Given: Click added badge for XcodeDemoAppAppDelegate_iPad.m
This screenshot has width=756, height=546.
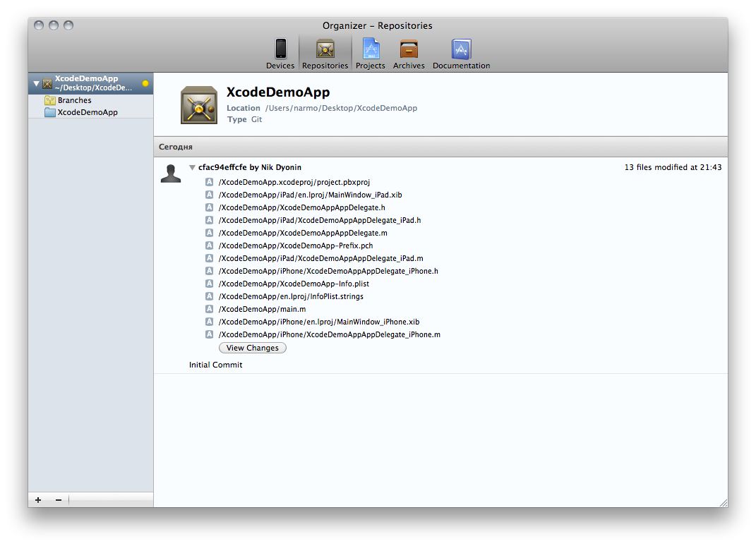Looking at the screenshot, I should [x=209, y=258].
